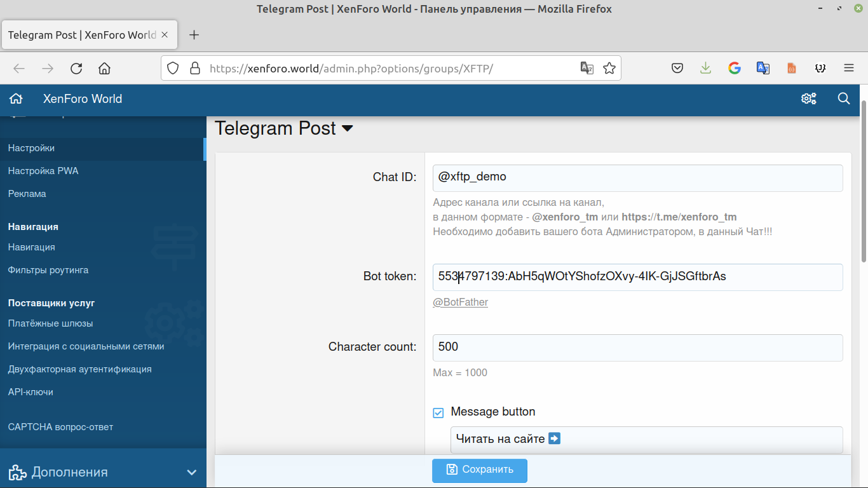This screenshot has width=868, height=488.
Task: Select Настройка PWA in sidebar
Action: (43, 171)
